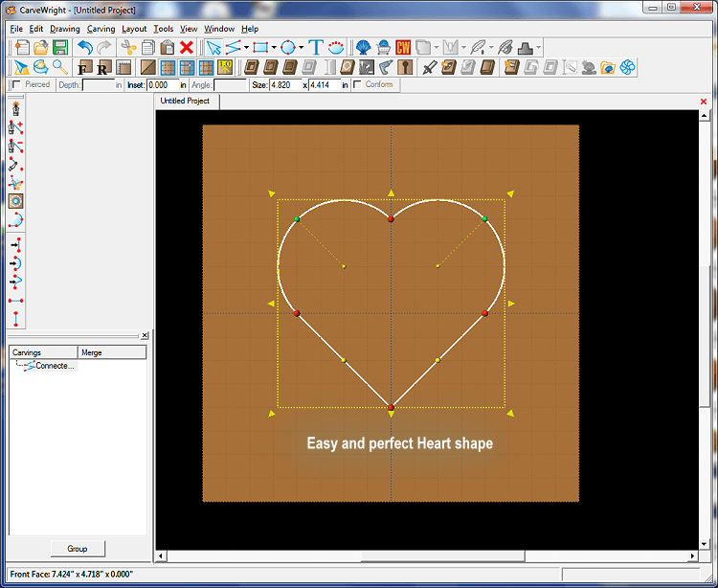Click the horizontal scrollbar right arrow
The height and width of the screenshot is (588, 718).
pyautogui.click(x=693, y=556)
